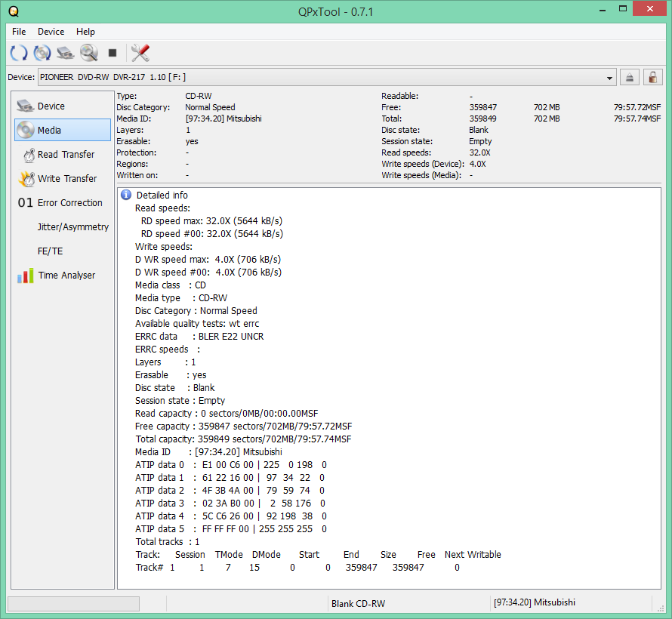Click the Erasable value 'yes' in summary

[192, 141]
